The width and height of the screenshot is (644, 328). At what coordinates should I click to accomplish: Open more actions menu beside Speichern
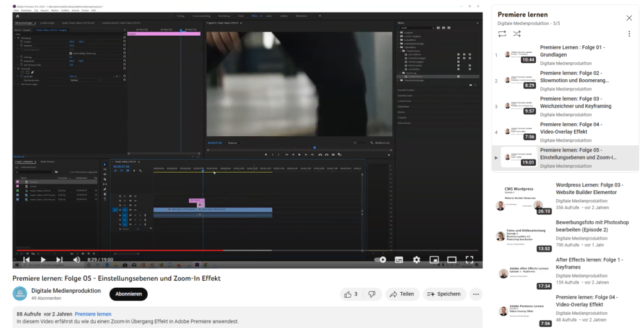pos(476,294)
